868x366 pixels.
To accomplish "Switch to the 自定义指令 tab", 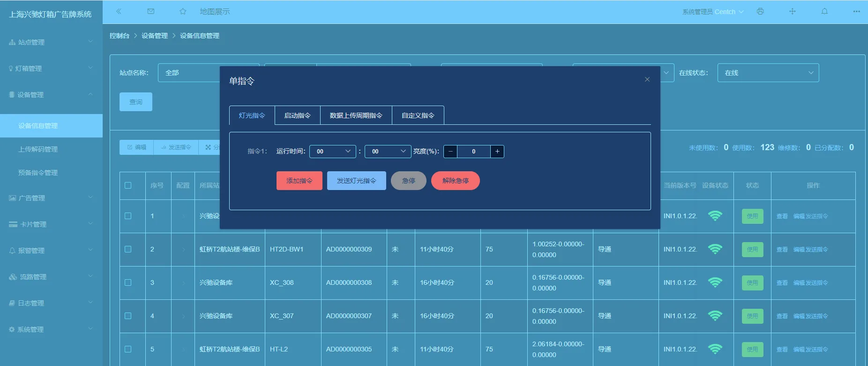I will pyautogui.click(x=418, y=115).
